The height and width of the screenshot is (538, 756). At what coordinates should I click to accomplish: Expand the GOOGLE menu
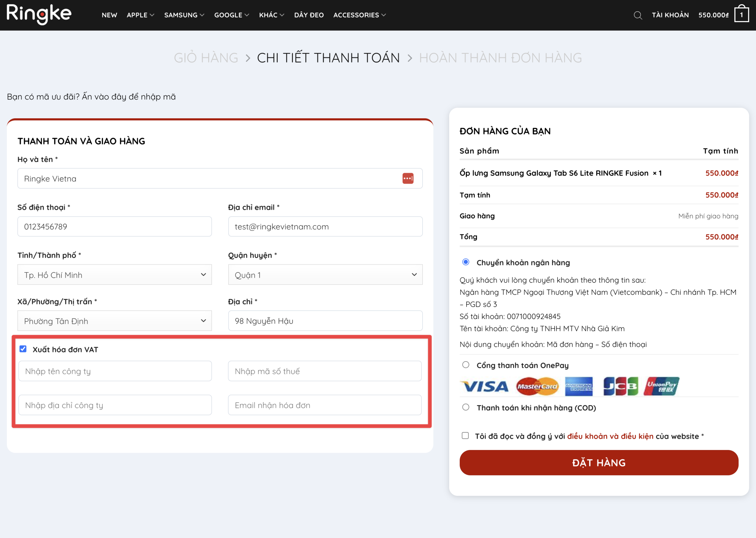click(x=232, y=15)
